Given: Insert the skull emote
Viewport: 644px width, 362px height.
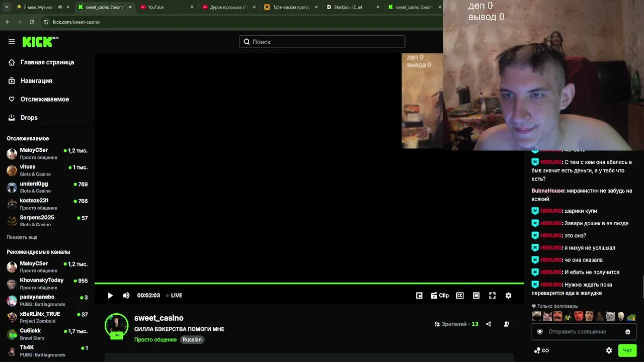Looking at the screenshot, I should coord(621,316).
